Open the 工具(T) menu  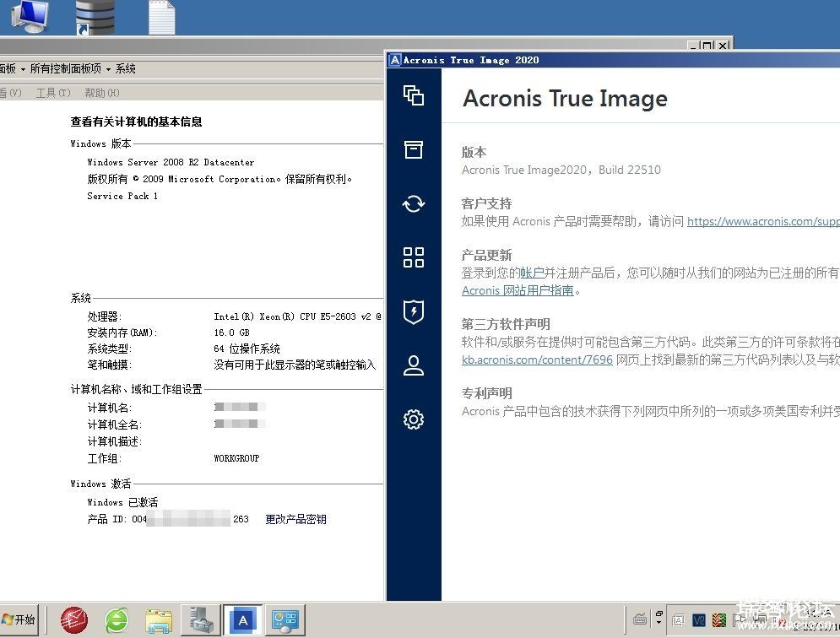coord(53,93)
